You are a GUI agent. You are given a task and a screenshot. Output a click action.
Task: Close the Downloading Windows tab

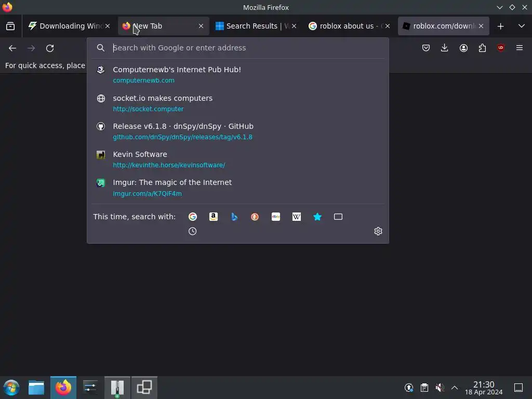coord(108,26)
